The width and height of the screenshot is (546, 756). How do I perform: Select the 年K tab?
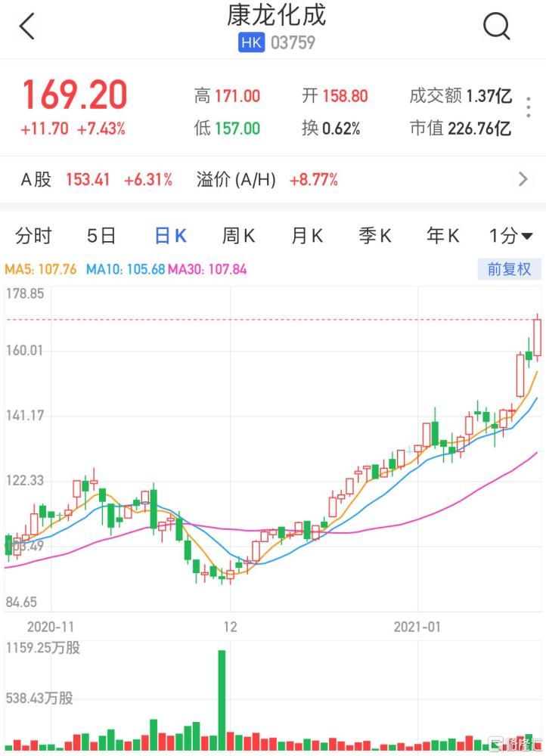point(443,236)
